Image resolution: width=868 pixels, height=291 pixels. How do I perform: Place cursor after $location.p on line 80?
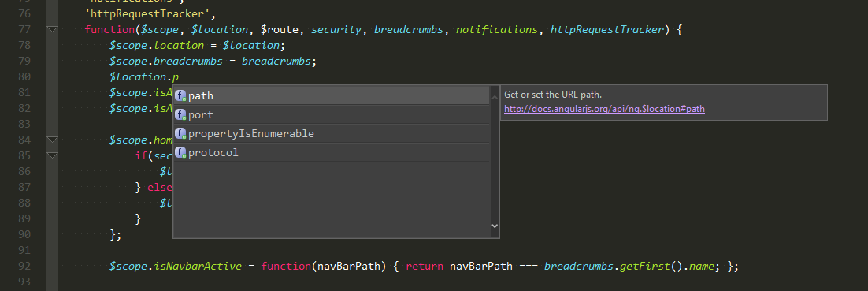(180, 76)
